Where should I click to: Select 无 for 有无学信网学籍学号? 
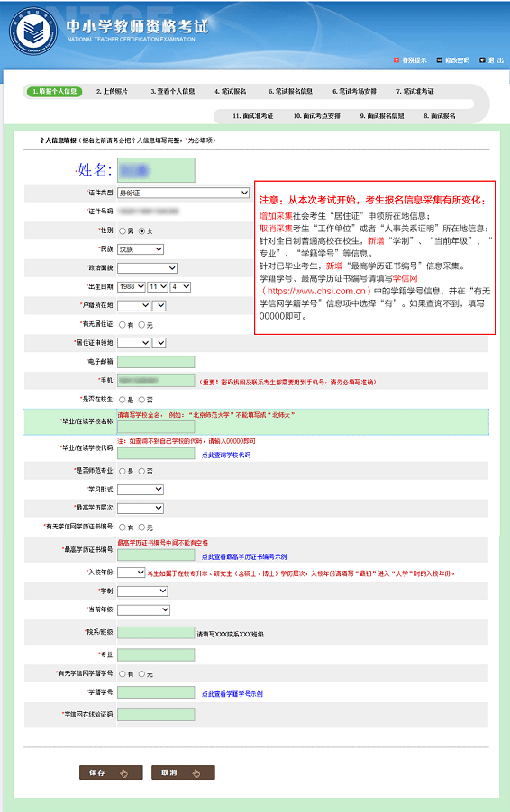(142, 674)
